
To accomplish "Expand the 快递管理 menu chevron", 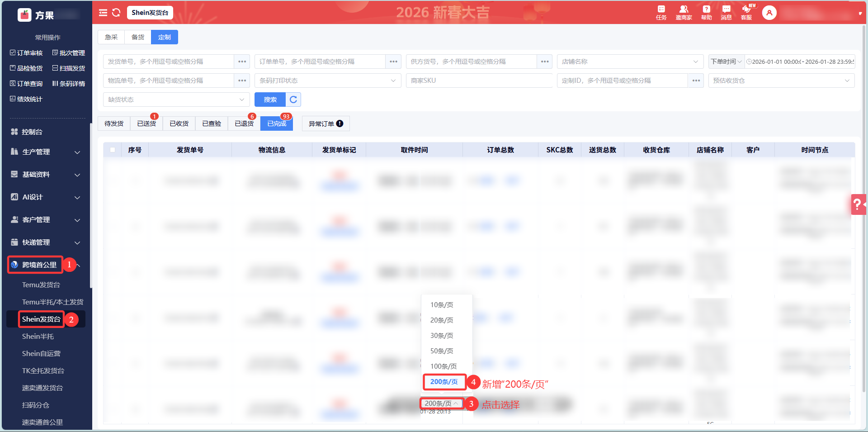I will click(x=77, y=242).
